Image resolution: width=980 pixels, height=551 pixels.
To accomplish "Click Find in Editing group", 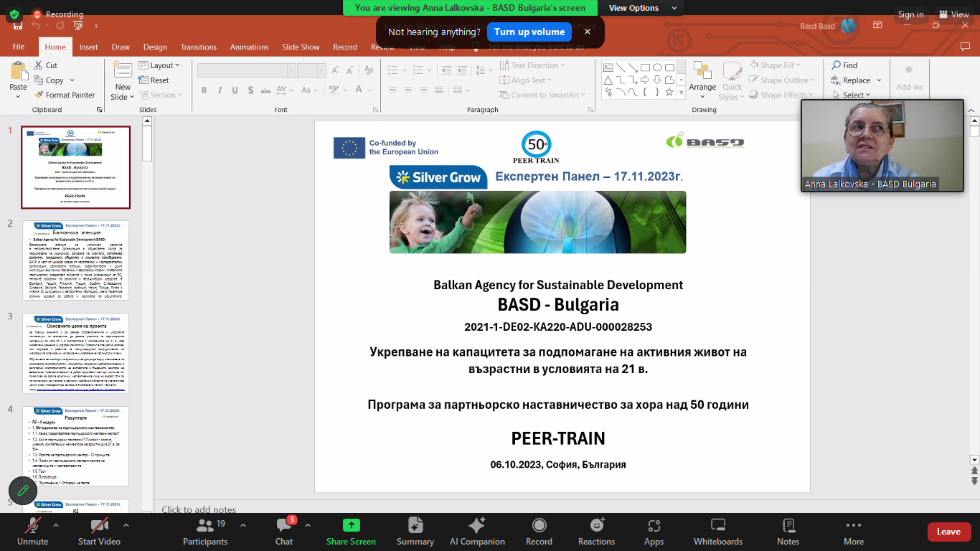I will pyautogui.click(x=844, y=65).
